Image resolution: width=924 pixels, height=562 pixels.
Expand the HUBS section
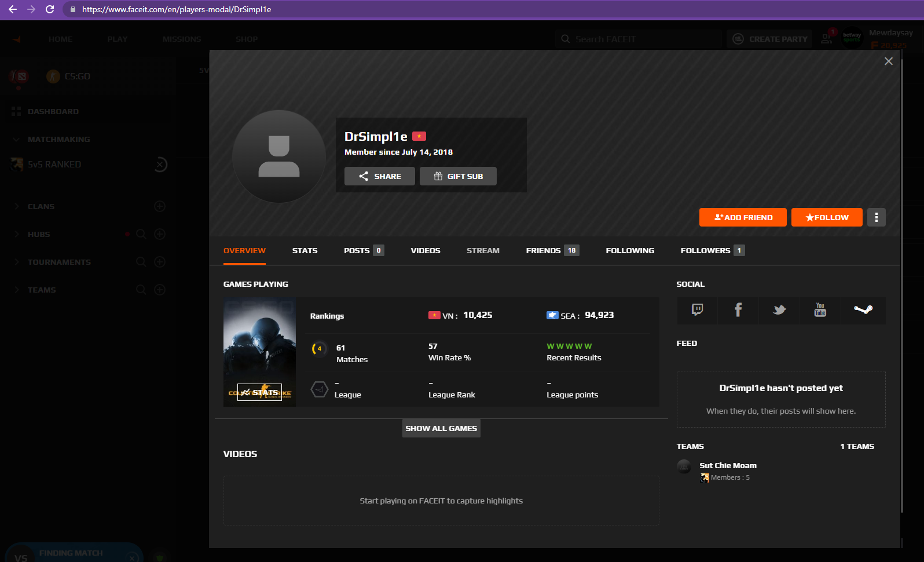pyautogui.click(x=16, y=234)
